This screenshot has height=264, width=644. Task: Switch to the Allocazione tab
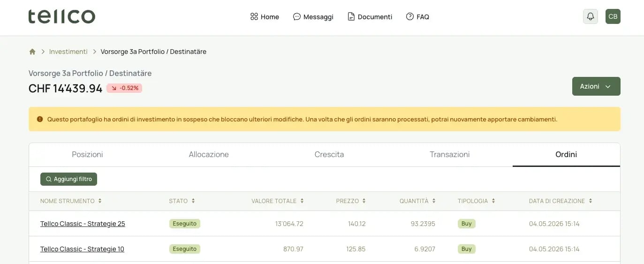point(209,154)
